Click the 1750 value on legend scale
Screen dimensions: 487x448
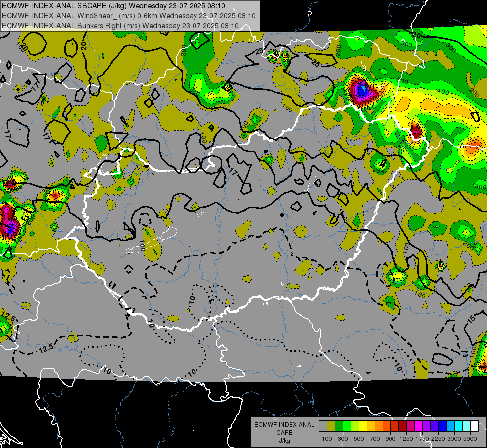tap(422, 439)
